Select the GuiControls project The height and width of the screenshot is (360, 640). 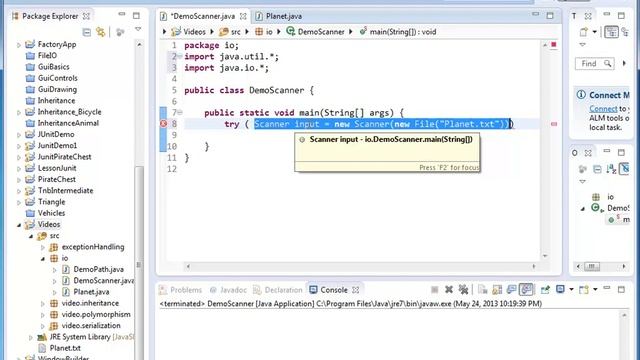[52, 78]
